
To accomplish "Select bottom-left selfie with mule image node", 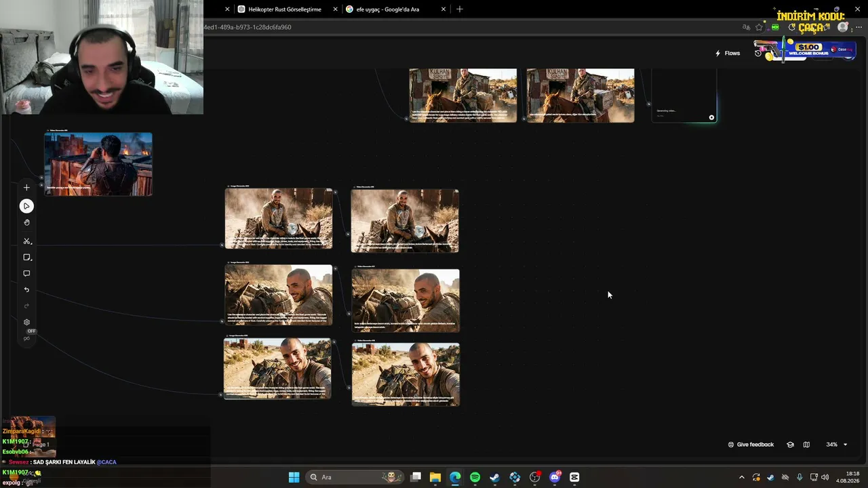I will pos(277,369).
